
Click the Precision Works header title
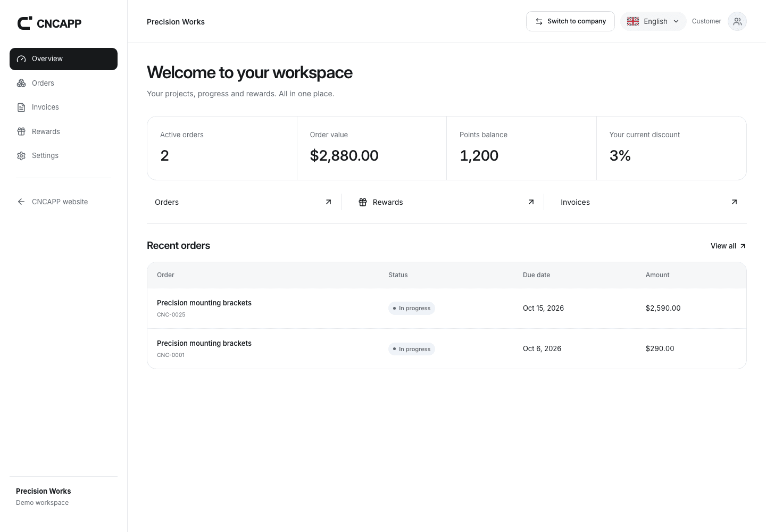(176, 22)
